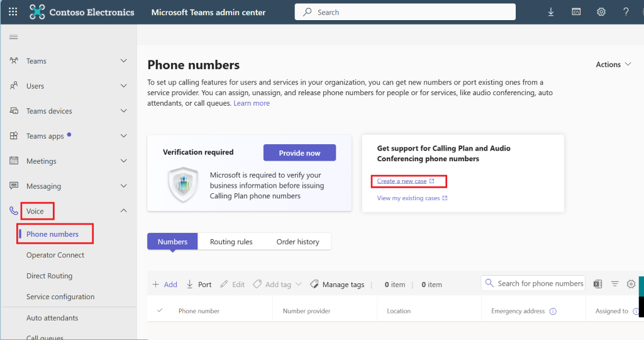This screenshot has height=340, width=644.
Task: Click Microsoft Teams admin center title
Action: [x=208, y=13]
